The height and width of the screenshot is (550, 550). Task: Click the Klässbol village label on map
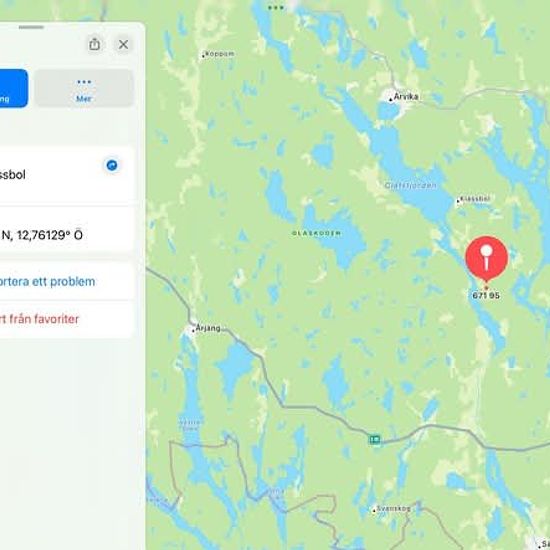pos(474,199)
